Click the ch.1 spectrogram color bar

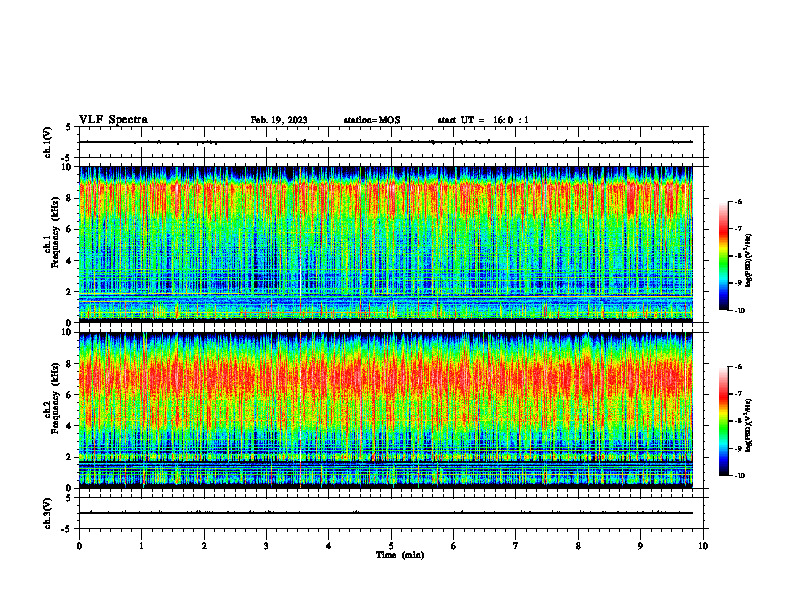click(x=723, y=256)
